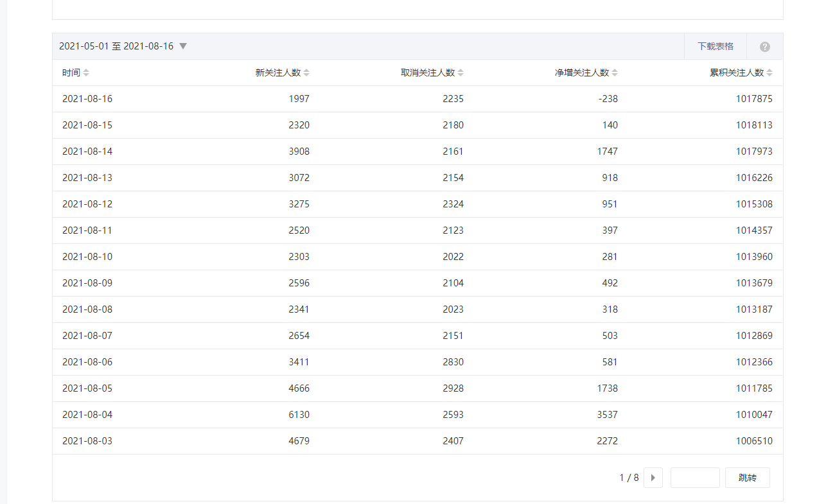Go to next page with arrow
Image resolution: width=826 pixels, height=504 pixels.
(x=653, y=478)
